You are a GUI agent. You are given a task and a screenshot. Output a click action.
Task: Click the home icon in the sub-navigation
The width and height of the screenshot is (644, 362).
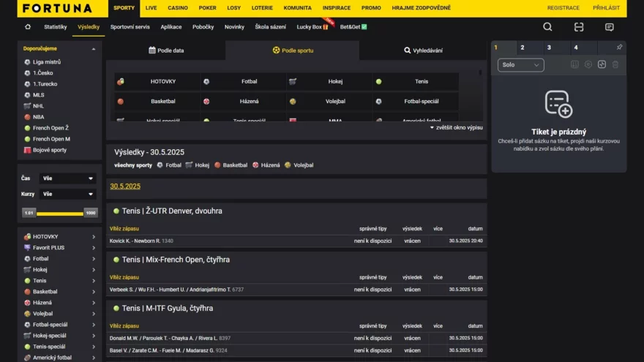pyautogui.click(x=28, y=26)
